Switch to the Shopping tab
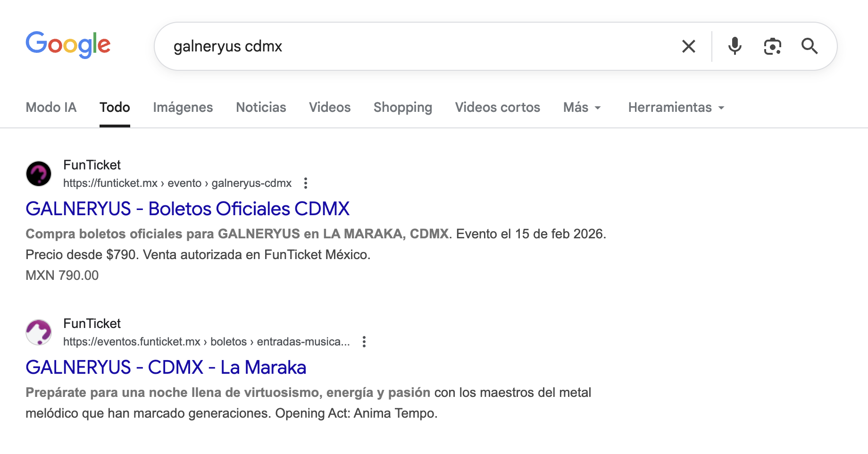 tap(402, 107)
